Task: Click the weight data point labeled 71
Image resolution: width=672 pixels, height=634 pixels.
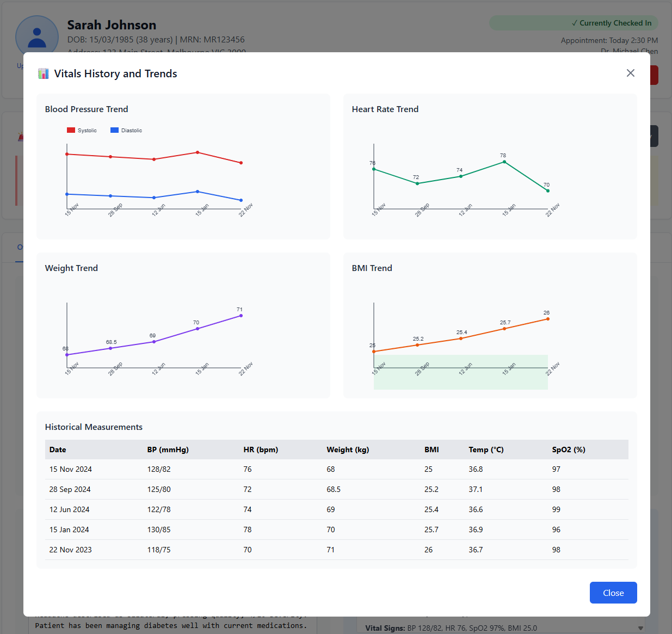Action: [241, 316]
